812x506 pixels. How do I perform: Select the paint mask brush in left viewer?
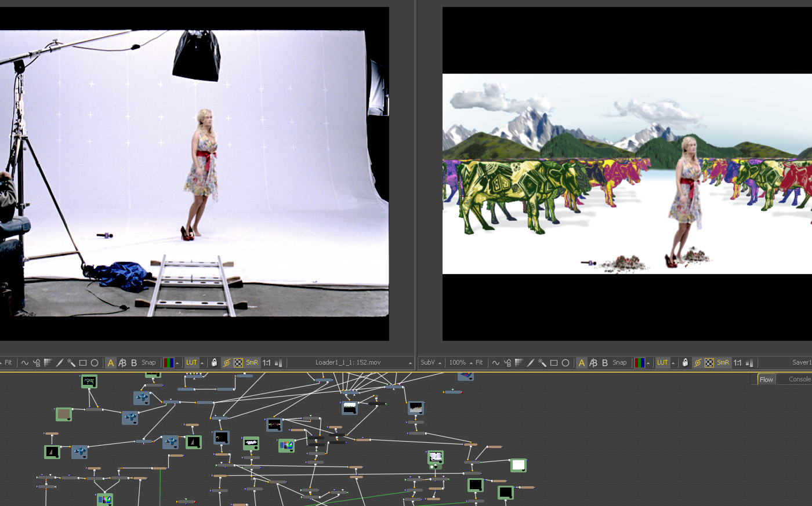point(60,363)
